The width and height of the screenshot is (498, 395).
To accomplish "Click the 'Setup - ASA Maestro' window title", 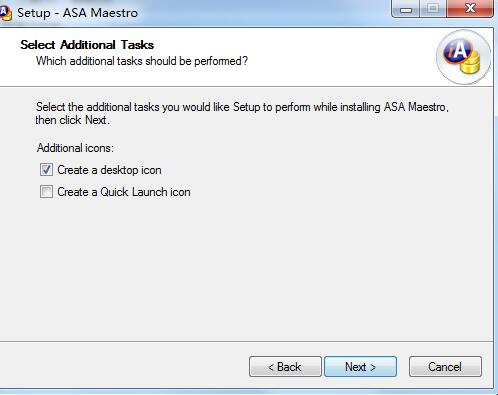I will tap(77, 13).
